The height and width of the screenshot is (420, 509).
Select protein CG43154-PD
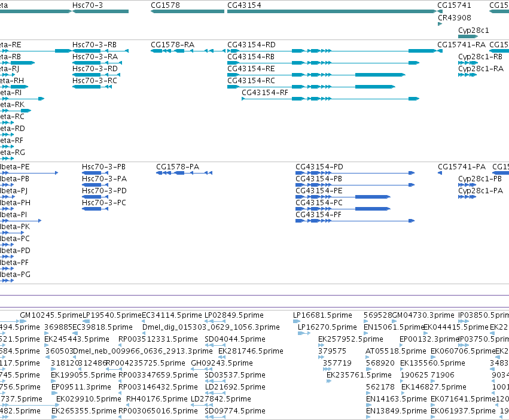click(x=355, y=173)
